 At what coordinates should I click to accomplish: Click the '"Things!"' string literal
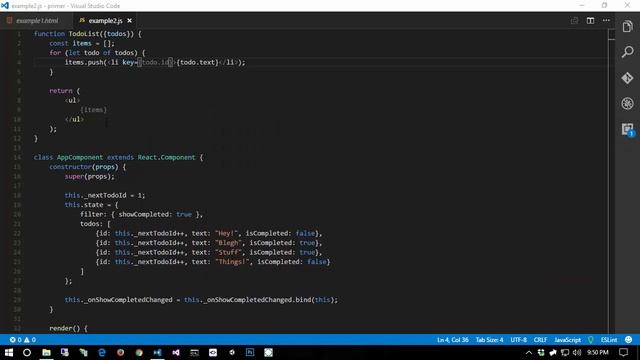pyautogui.click(x=232, y=262)
